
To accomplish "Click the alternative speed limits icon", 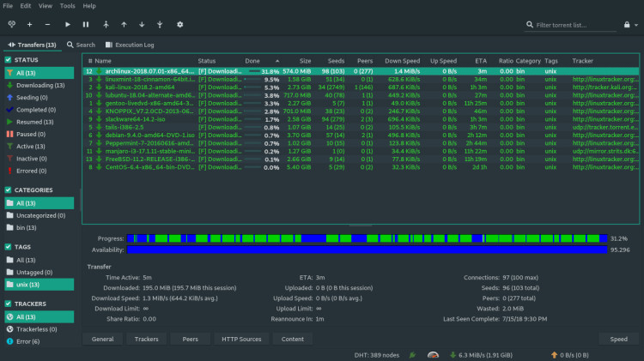I will (x=434, y=355).
